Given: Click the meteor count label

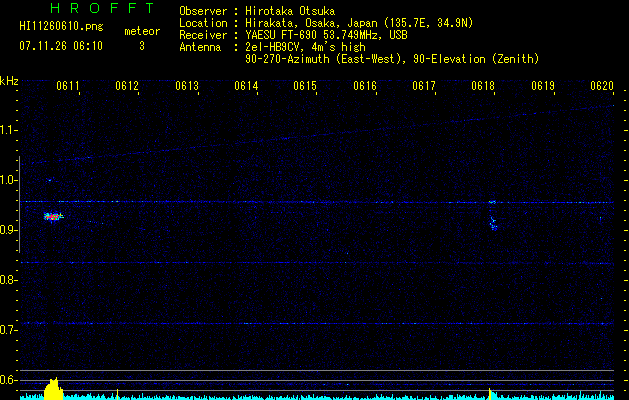Looking at the screenshot, I should point(142,31).
